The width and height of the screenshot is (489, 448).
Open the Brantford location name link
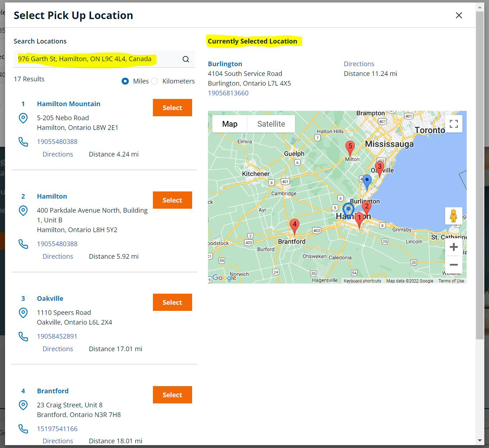[53, 391]
